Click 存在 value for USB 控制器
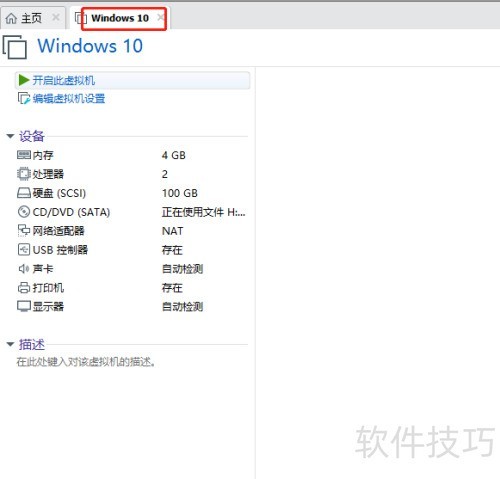 (172, 250)
